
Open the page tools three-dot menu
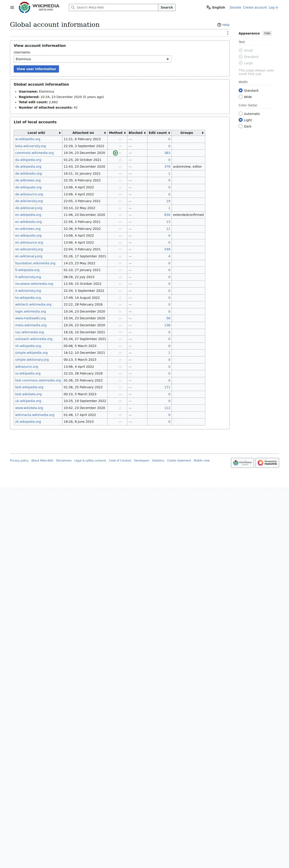click(228, 33)
